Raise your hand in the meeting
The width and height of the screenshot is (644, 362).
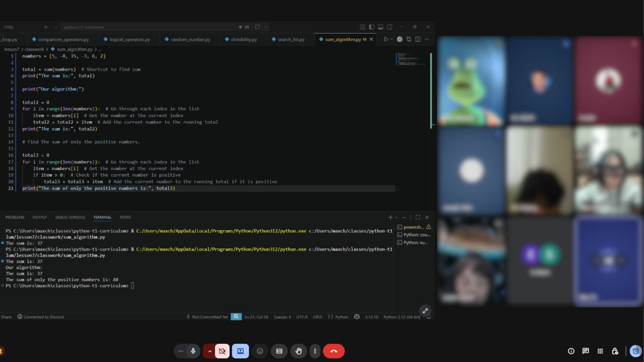tap(298, 351)
